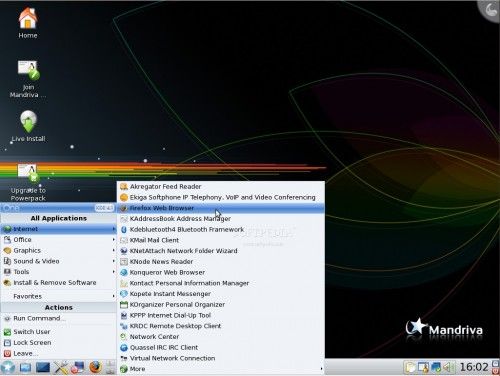
Task: Expand the Internet category
Action: [x=59, y=229]
